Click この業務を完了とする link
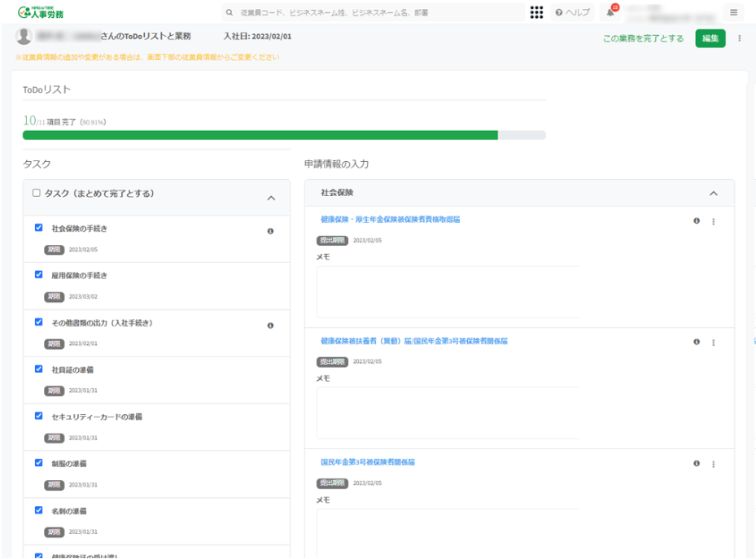 [x=643, y=38]
